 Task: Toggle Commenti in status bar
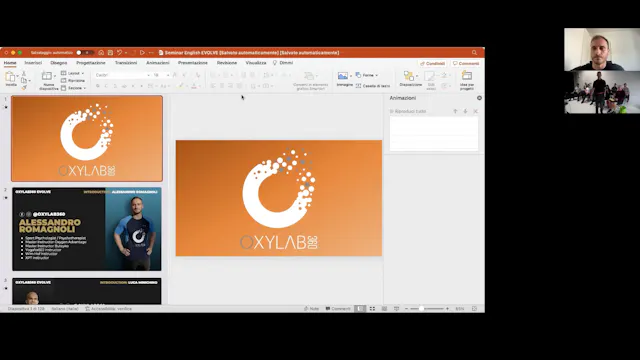338,309
